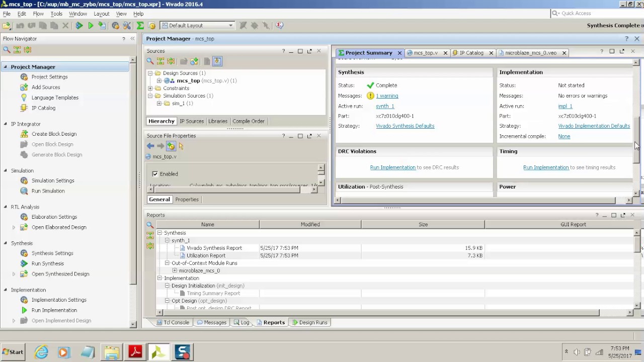644x362 pixels.
Task: Click the green Run Implementation toolbar arrow
Action: pyautogui.click(x=91, y=26)
